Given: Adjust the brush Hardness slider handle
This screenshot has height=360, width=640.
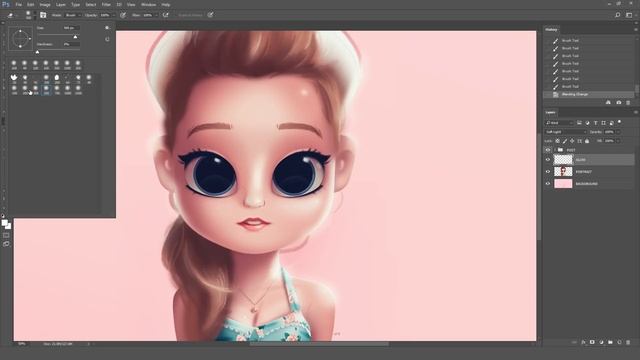Looking at the screenshot, I should [38, 52].
